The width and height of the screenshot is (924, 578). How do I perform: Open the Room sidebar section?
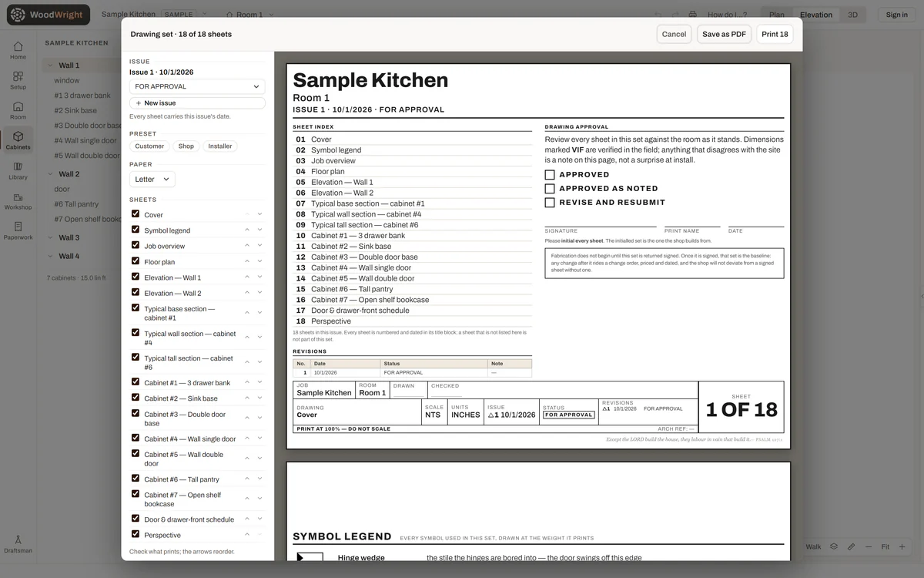tap(18, 110)
